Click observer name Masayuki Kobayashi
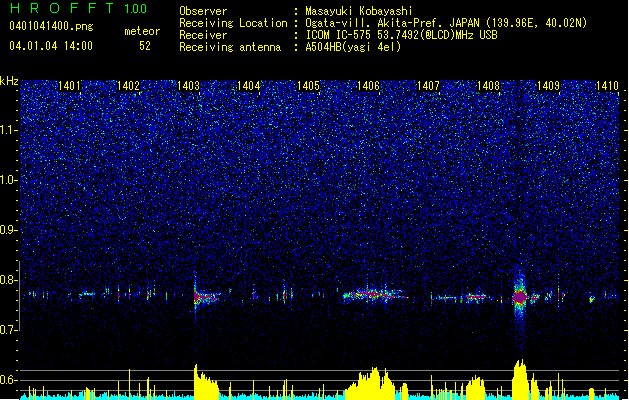629x400 pixels. click(359, 11)
